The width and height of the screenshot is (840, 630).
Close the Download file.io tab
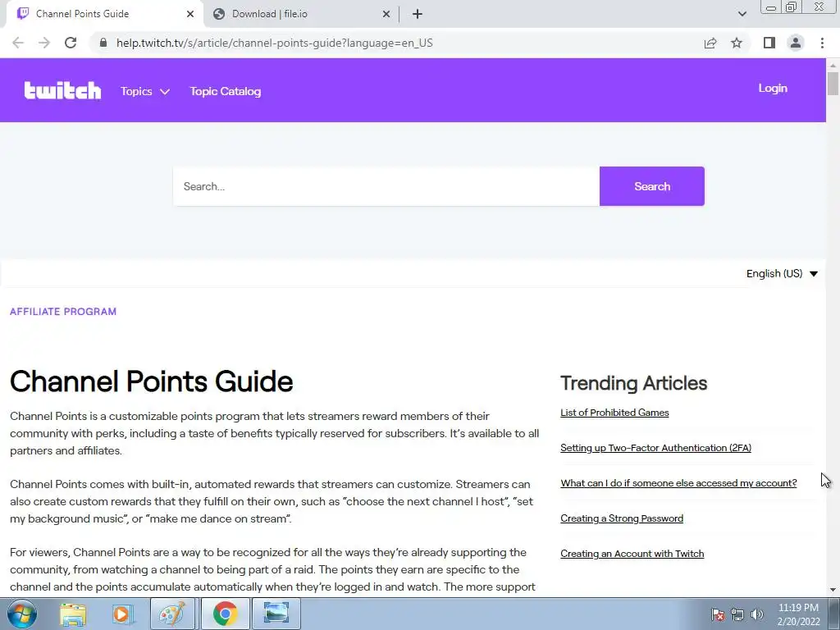pyautogui.click(x=386, y=14)
